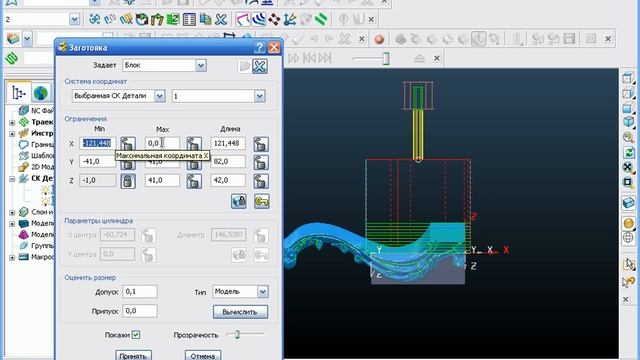The image size is (640, 360).
Task: Click the blue-green cycle arrow toolbar icon
Action: coord(142,19)
